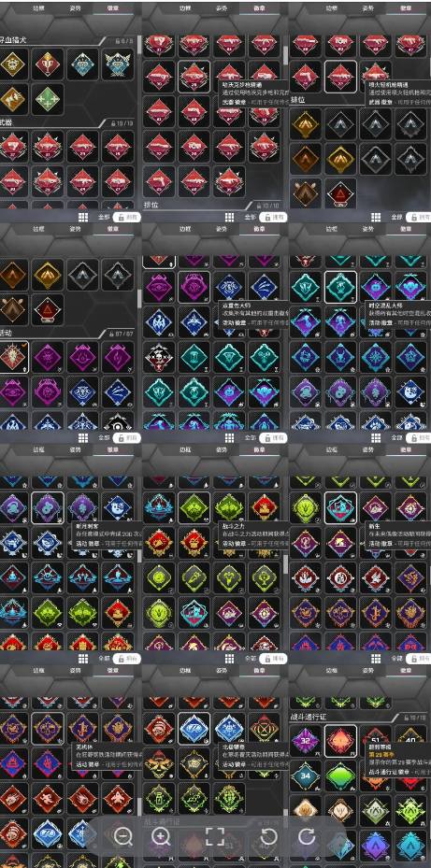The height and width of the screenshot is (868, 431).
Task: Select 全部 filter beneath the 活动 87/87 panel
Action: point(103,438)
